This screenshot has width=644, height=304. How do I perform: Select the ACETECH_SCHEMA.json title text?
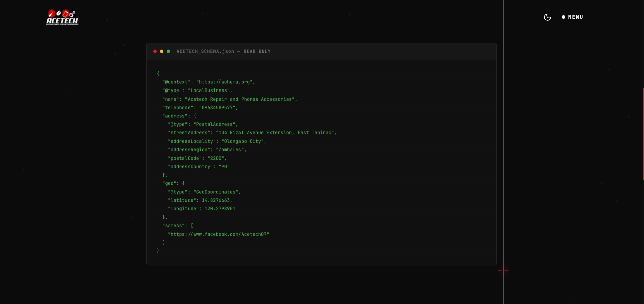(224, 51)
